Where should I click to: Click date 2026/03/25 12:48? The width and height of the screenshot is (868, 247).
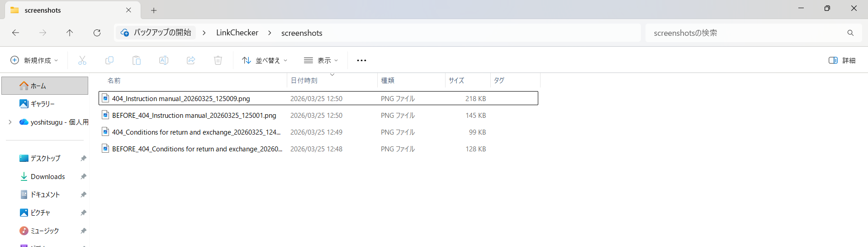coord(316,149)
